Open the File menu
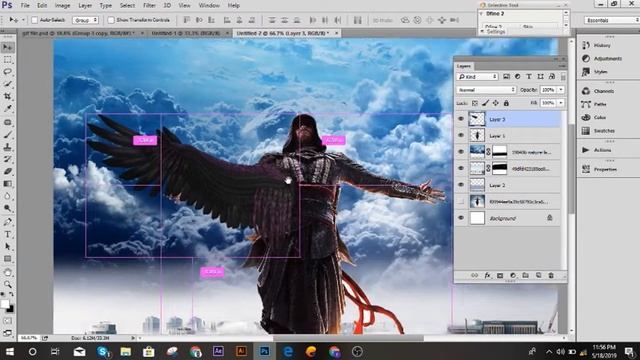Viewport: 640px width, 360px height. [x=25, y=5]
